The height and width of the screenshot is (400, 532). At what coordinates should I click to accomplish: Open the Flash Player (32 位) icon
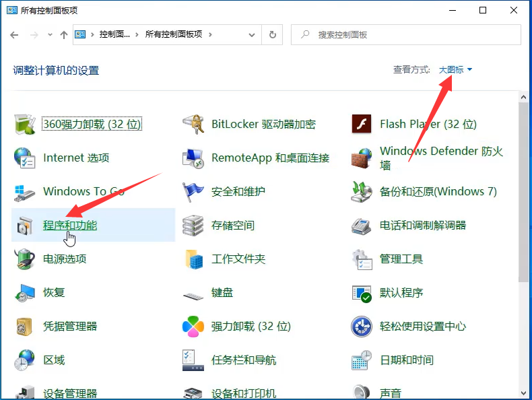tap(362, 124)
